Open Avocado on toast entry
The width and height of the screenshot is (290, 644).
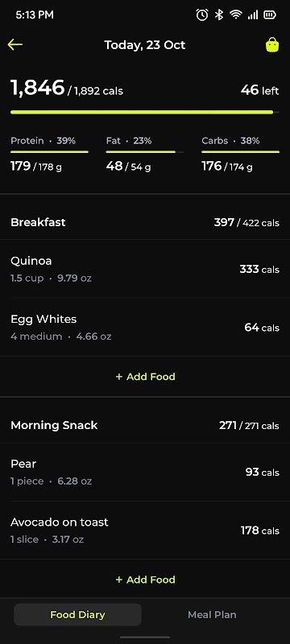pos(145,530)
